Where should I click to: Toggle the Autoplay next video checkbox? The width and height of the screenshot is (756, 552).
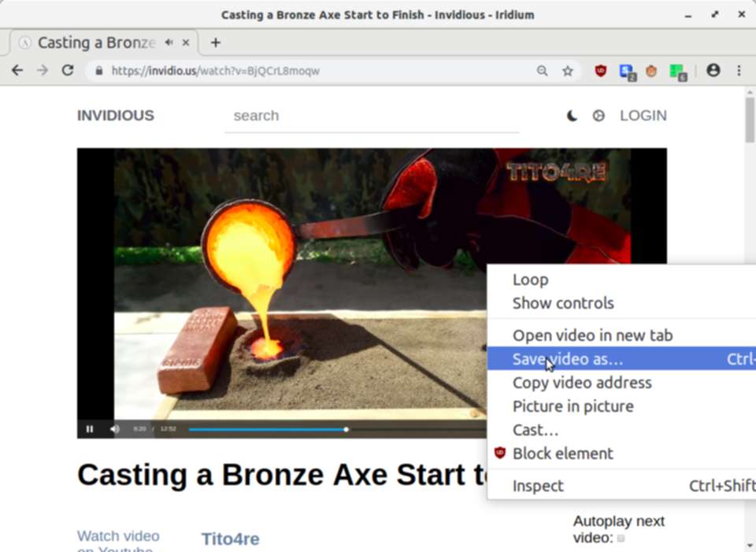[621, 538]
